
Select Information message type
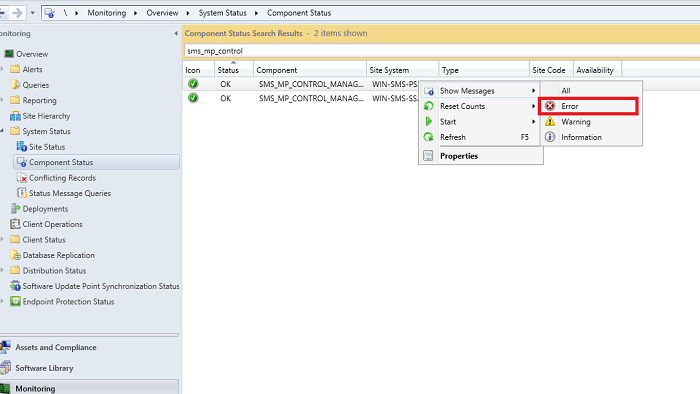click(x=592, y=137)
